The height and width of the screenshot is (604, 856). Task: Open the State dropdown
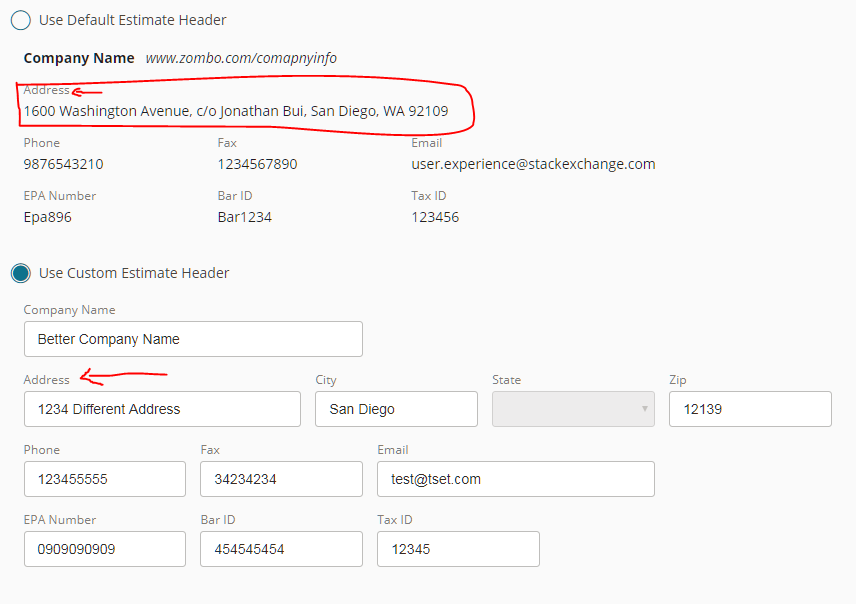coord(573,409)
